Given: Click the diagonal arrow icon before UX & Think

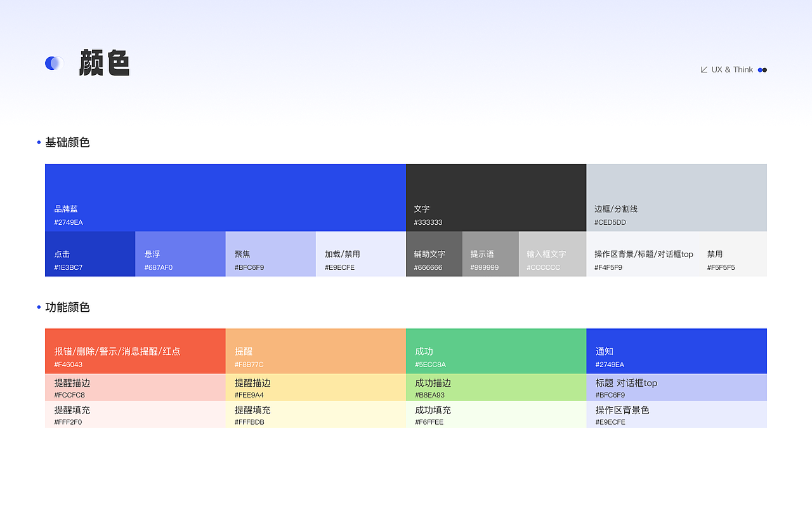Looking at the screenshot, I should point(705,69).
